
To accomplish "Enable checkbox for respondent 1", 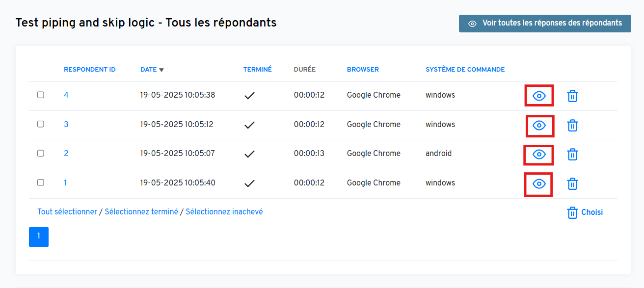I will pyautogui.click(x=41, y=183).
